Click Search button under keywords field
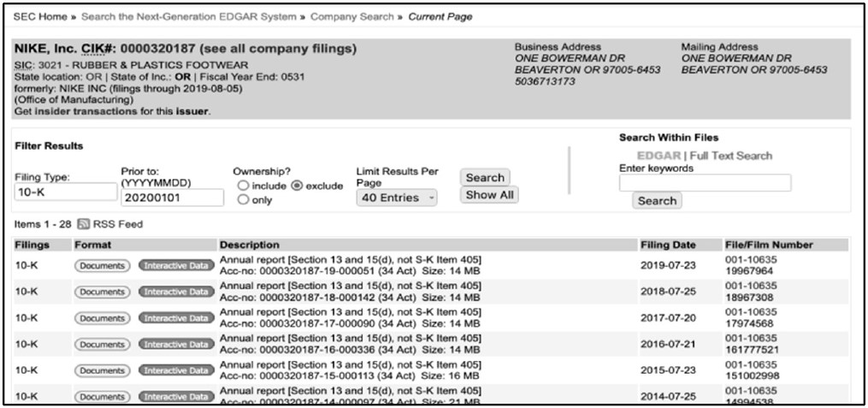This screenshot has height=408, width=868. click(657, 201)
